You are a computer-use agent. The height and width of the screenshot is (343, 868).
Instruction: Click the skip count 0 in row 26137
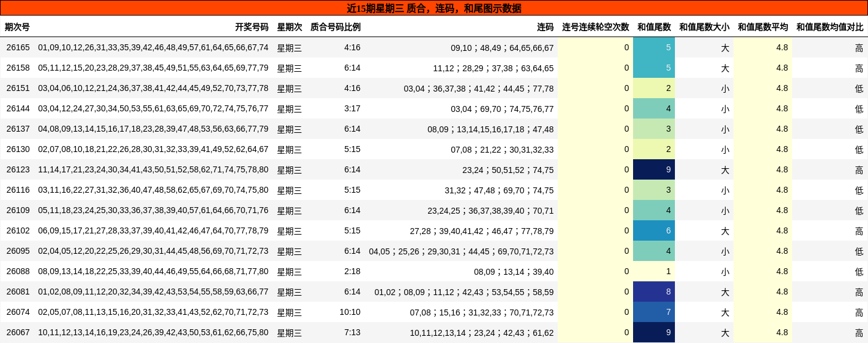pos(626,129)
